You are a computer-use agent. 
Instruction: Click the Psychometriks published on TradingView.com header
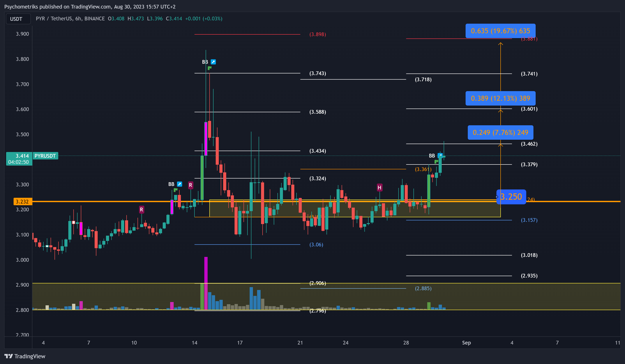coord(90,7)
